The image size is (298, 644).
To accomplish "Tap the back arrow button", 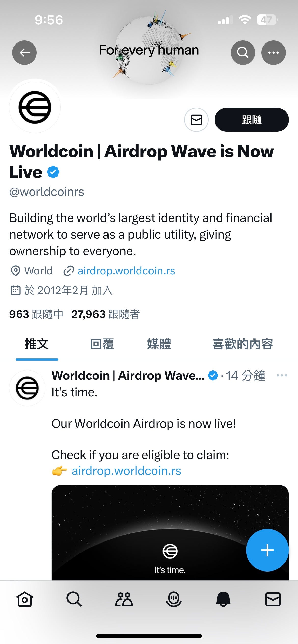I will (x=24, y=53).
